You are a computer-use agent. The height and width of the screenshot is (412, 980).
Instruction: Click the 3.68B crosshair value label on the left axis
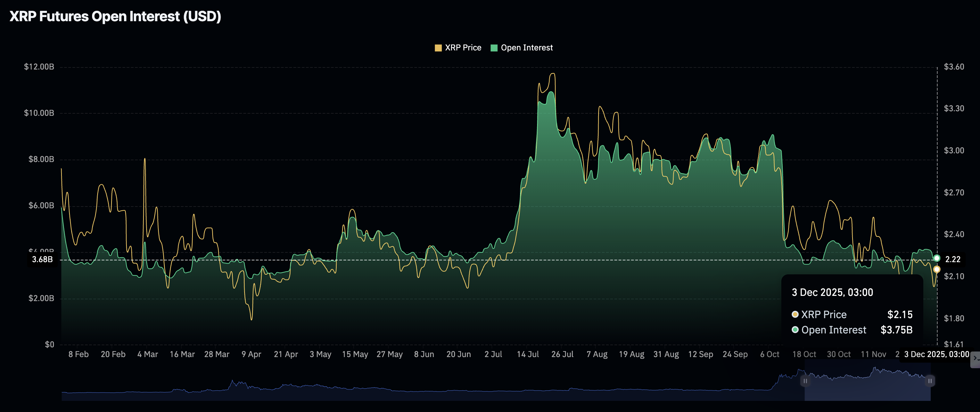(42, 260)
